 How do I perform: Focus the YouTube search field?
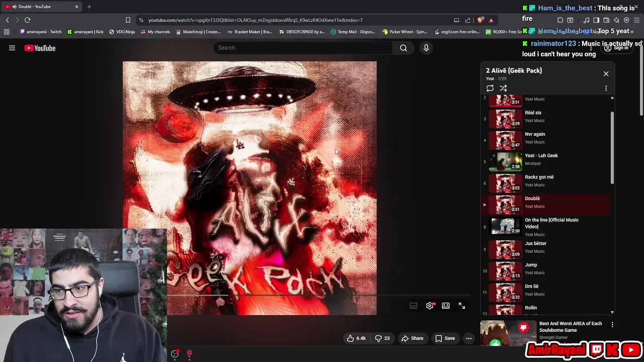(x=303, y=48)
